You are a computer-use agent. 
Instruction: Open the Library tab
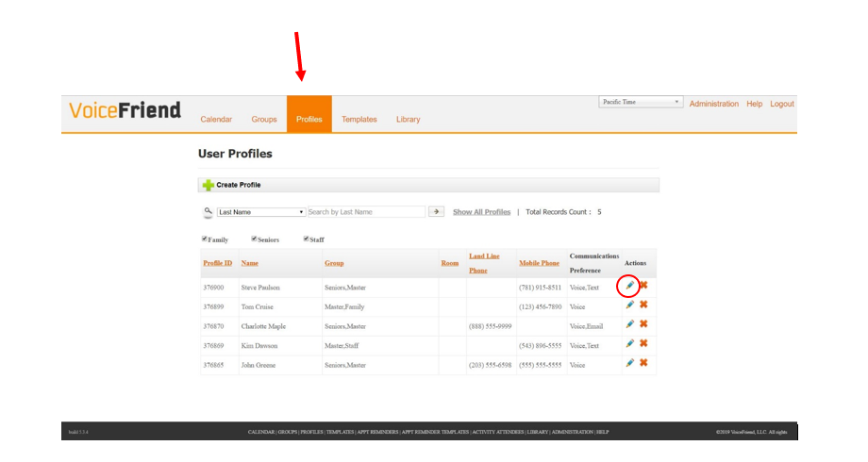coord(408,120)
